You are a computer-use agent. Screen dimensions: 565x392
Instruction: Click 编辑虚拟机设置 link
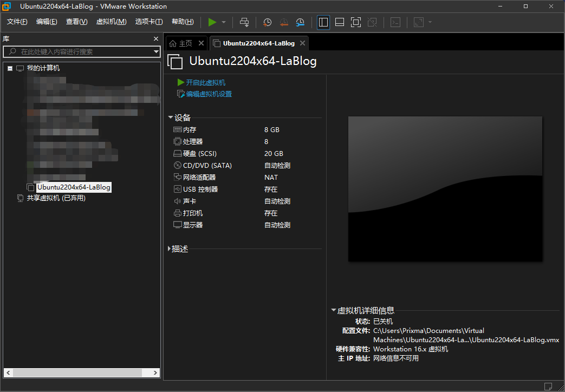coord(209,94)
